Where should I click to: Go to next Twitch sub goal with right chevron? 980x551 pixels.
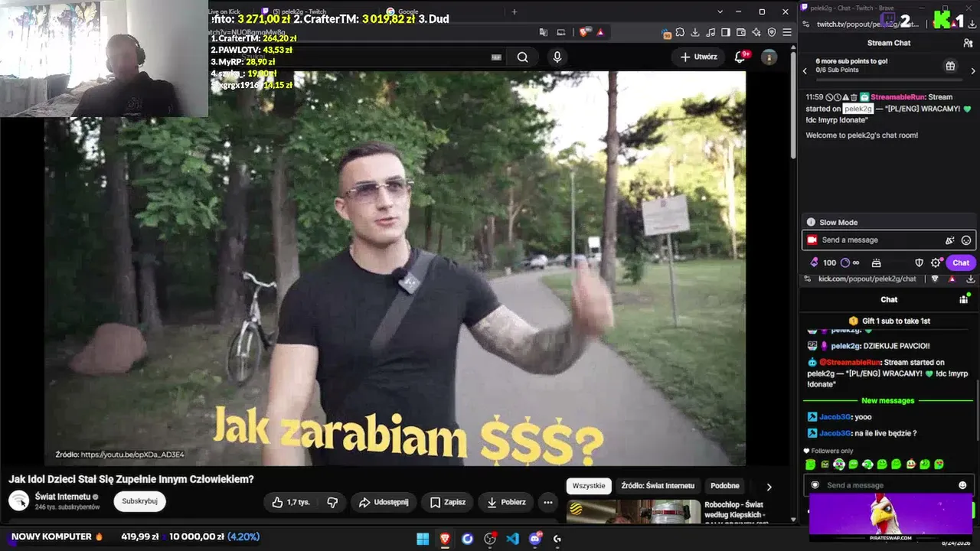point(973,71)
